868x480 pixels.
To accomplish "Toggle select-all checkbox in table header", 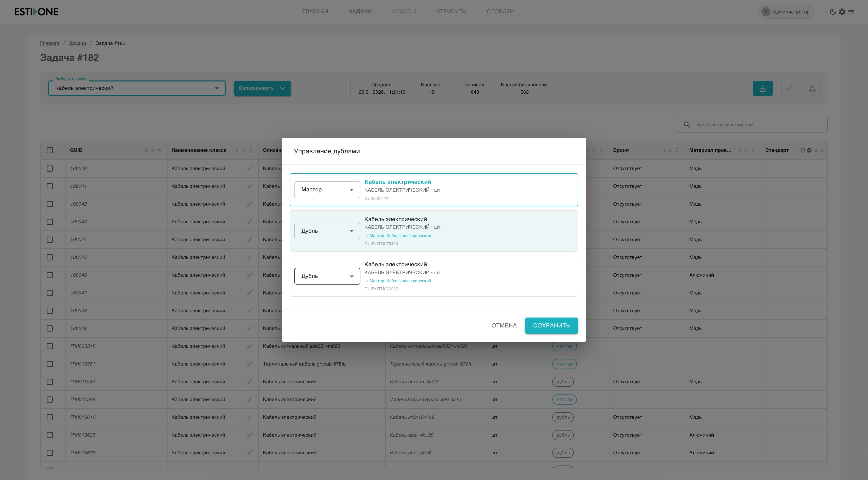I will point(50,150).
